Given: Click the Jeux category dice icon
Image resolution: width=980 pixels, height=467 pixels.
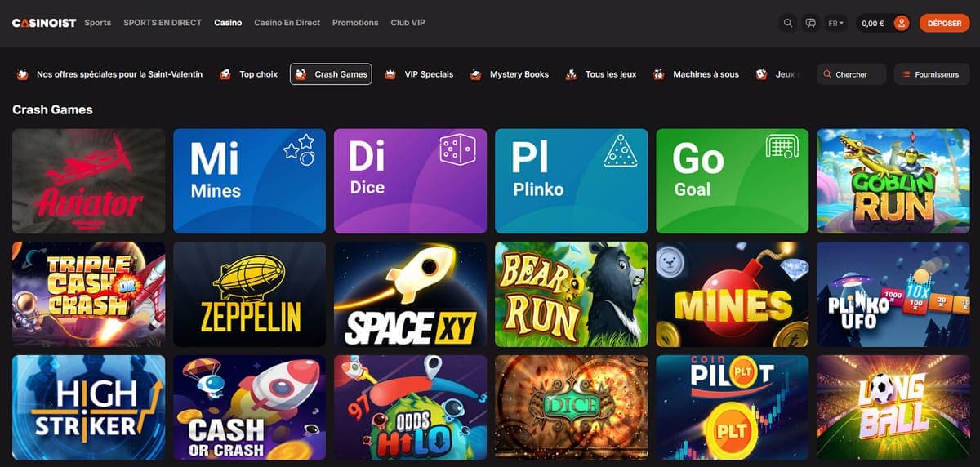Looking at the screenshot, I should point(761,74).
